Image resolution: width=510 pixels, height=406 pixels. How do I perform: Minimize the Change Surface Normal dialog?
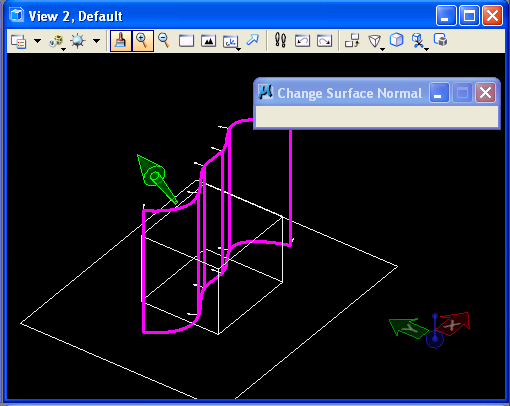pyautogui.click(x=439, y=93)
